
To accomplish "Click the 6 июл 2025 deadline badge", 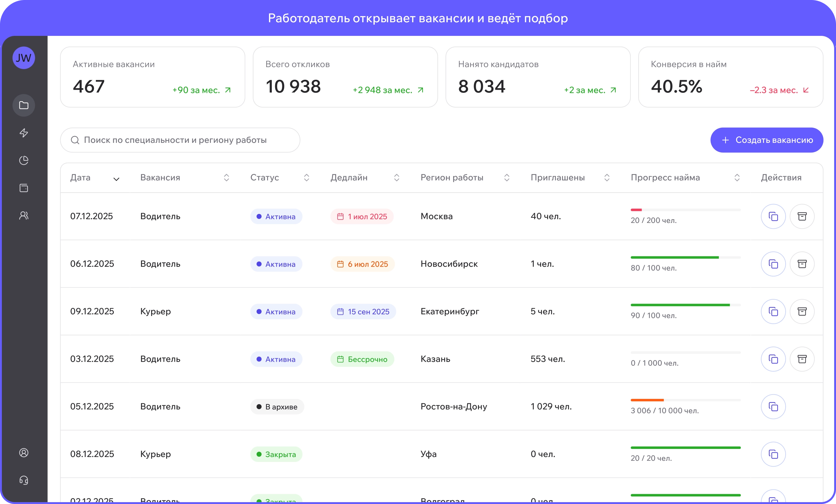I will tap(363, 264).
